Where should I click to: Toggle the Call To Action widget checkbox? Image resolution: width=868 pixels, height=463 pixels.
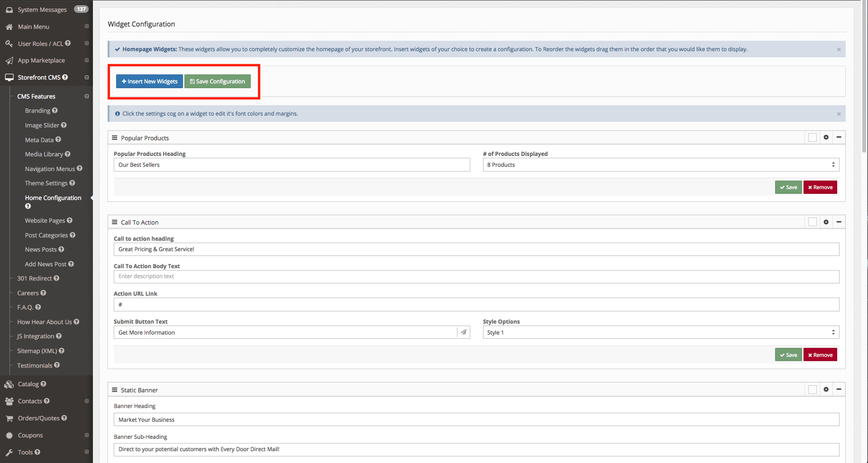pos(812,222)
